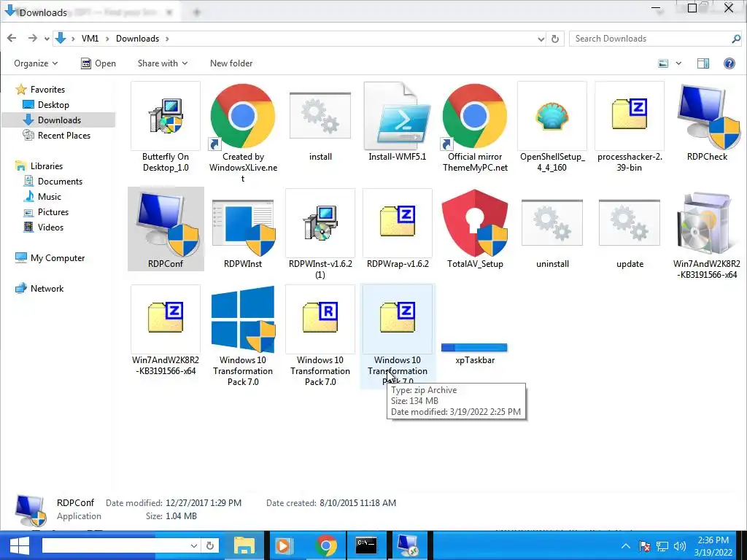Select the Win7AndW2K8R2-KB3191566-x64 update package with disc icon

click(x=707, y=223)
